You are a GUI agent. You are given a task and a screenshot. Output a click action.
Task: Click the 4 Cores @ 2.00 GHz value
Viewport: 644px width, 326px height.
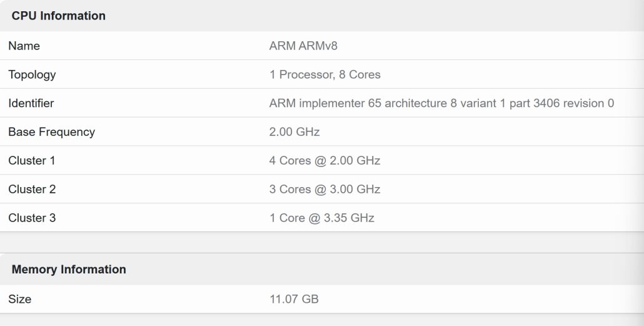pos(325,161)
